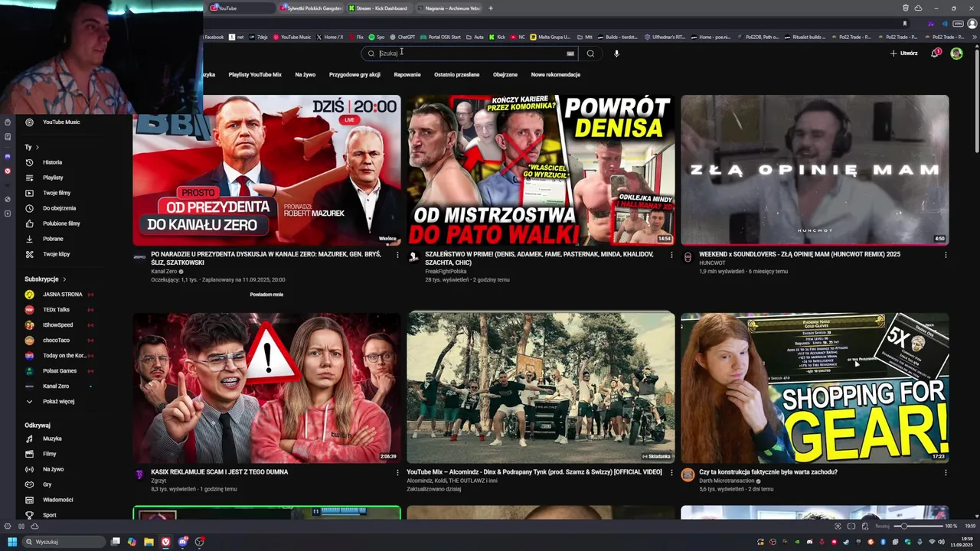Screen dimensions: 980x551
Task: Click the Powiadom mnie button
Action: coord(266,295)
